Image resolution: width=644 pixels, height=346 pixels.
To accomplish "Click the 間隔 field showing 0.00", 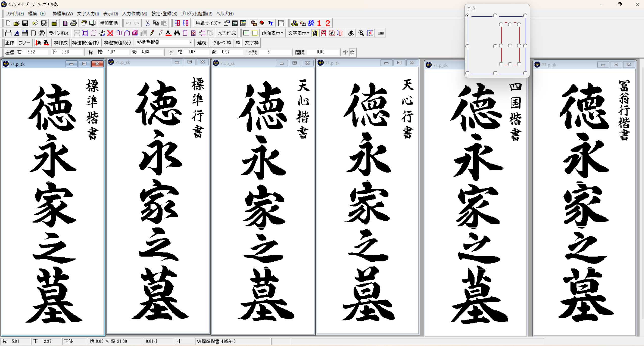I will (323, 52).
